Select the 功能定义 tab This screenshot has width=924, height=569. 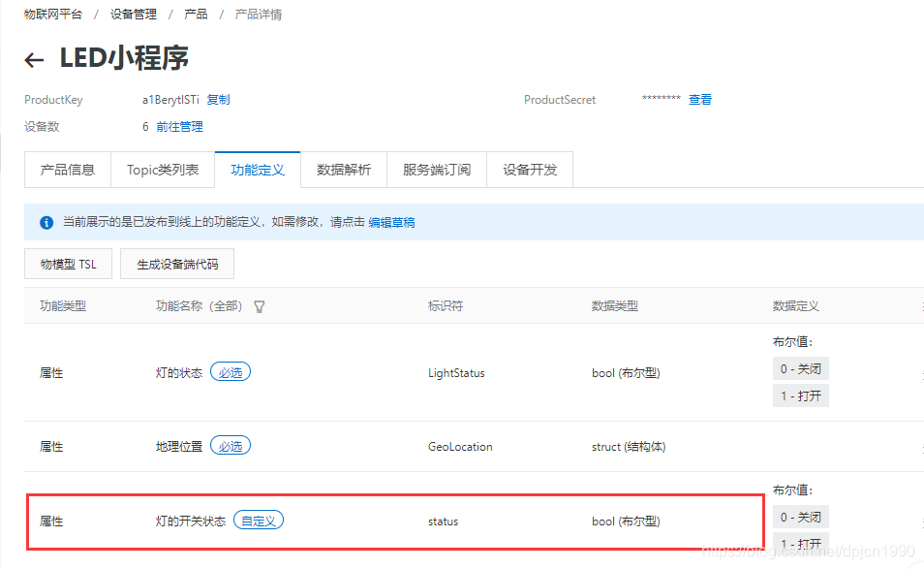point(258,170)
